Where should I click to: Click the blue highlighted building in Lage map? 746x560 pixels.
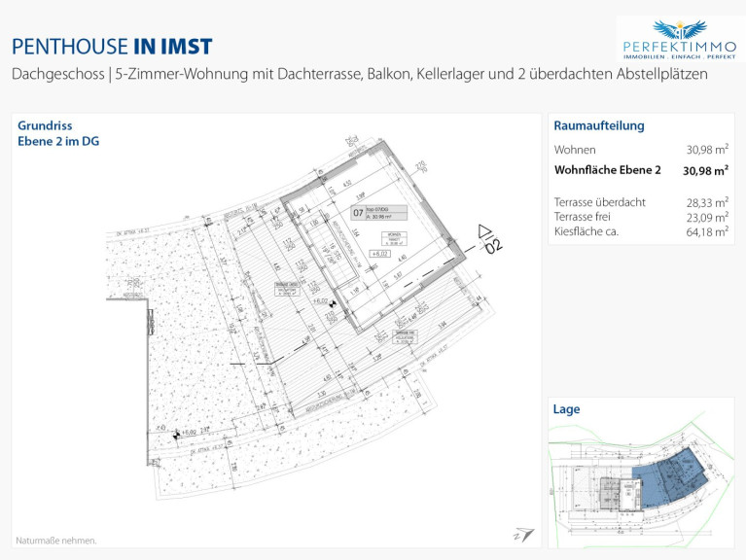(667, 475)
